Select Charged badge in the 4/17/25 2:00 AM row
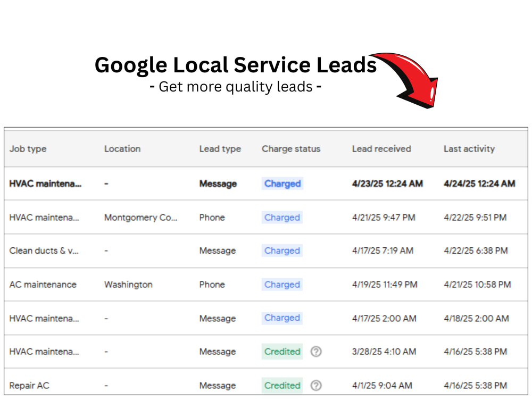Image resolution: width=532 pixels, height=399 pixels. [x=282, y=318]
